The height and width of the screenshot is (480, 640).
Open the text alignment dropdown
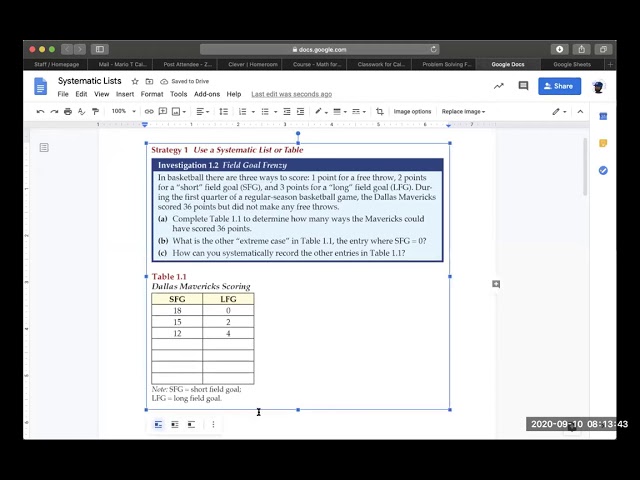(202, 111)
